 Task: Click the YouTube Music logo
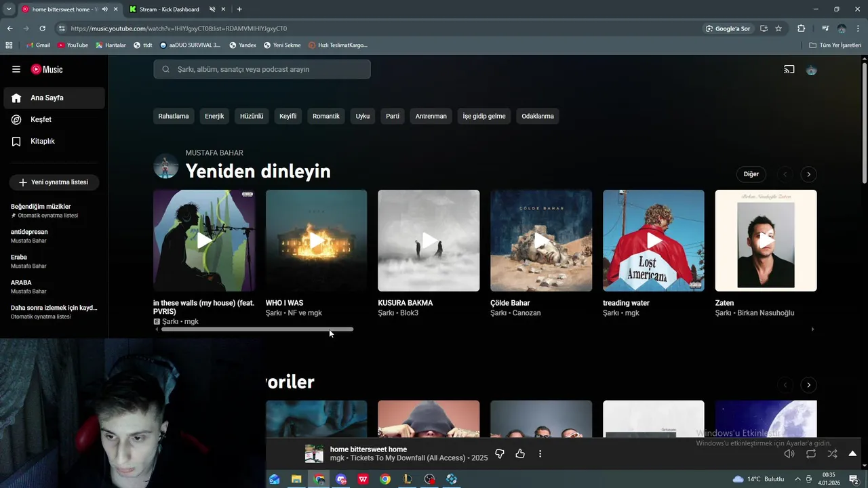(x=47, y=69)
